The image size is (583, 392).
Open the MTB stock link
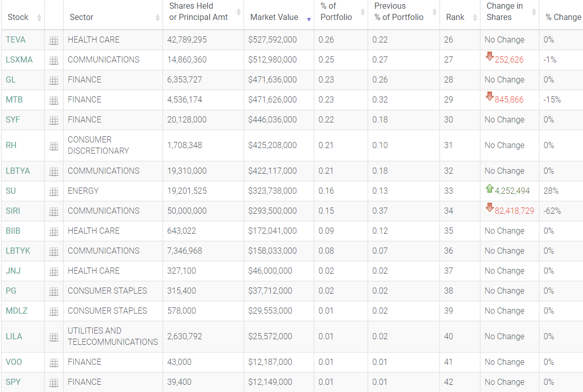pyautogui.click(x=14, y=100)
